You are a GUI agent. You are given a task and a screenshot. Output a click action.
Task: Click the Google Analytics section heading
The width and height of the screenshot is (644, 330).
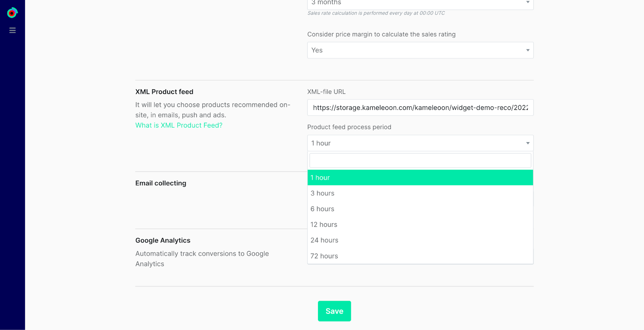[x=163, y=241]
